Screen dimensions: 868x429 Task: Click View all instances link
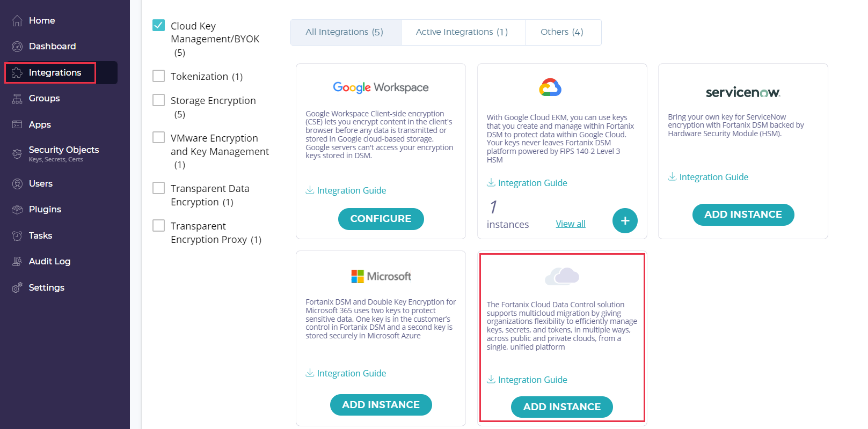[x=571, y=224]
